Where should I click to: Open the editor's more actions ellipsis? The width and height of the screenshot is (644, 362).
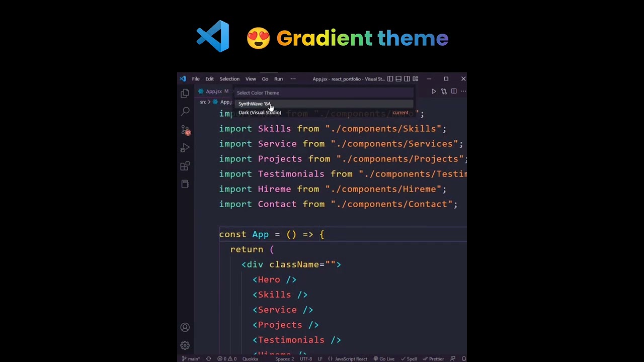[x=463, y=92]
